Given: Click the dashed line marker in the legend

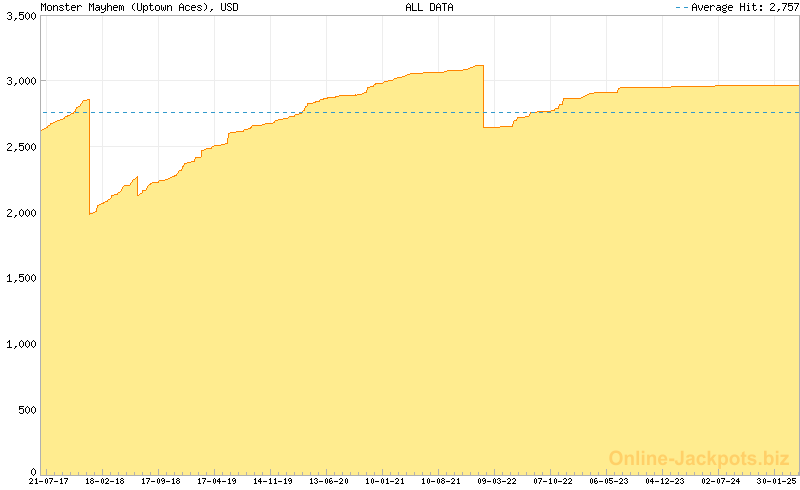Looking at the screenshot, I should pyautogui.click(x=682, y=7).
